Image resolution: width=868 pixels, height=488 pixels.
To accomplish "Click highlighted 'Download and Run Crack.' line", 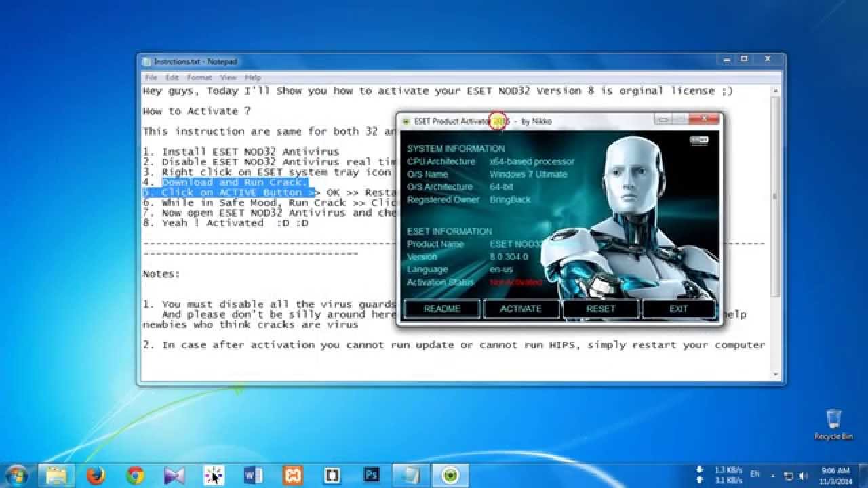I will tap(235, 182).
